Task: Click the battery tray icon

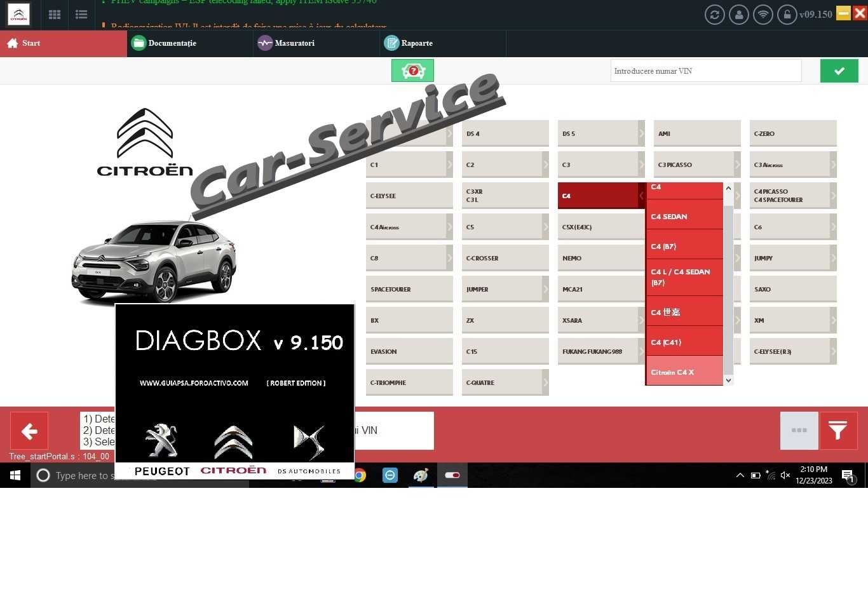Action: pyautogui.click(x=756, y=475)
